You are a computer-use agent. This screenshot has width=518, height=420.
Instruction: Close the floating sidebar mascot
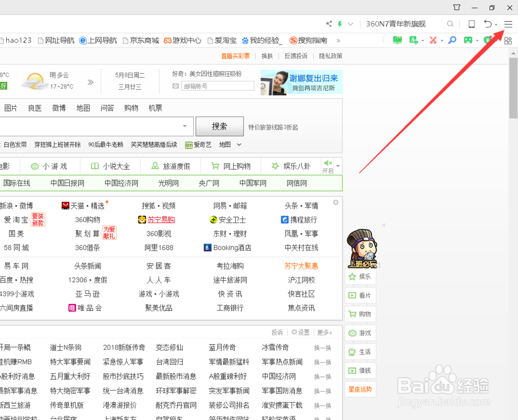(383, 225)
